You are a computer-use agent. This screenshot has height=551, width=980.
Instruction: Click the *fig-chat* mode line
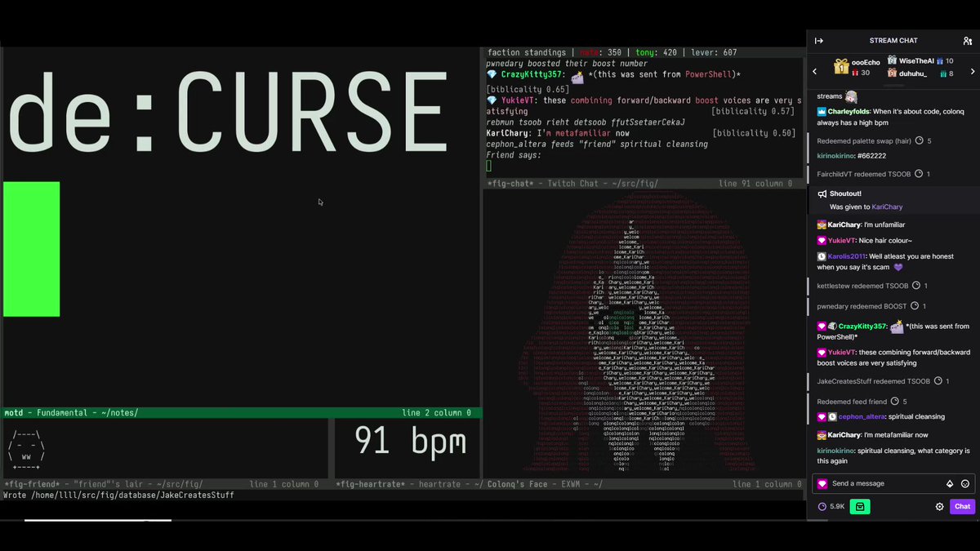point(643,184)
